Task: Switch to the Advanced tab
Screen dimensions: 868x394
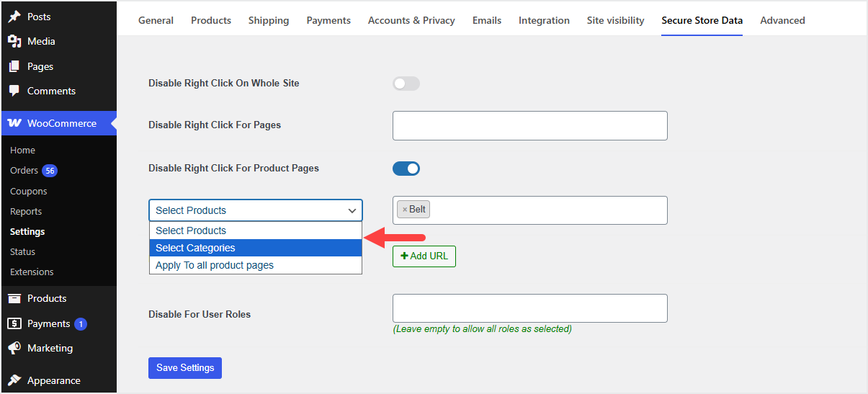Action: tap(782, 20)
